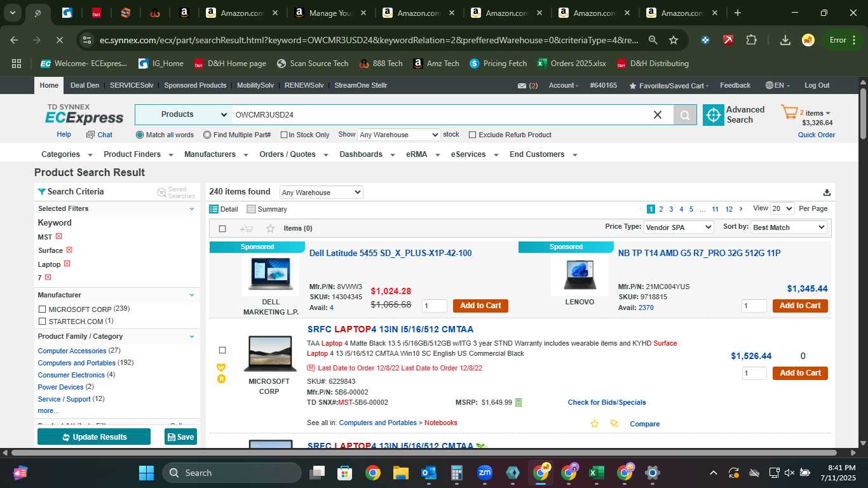Add Dell Latitude 5455 to cart
The image size is (868, 488).
pyautogui.click(x=480, y=306)
